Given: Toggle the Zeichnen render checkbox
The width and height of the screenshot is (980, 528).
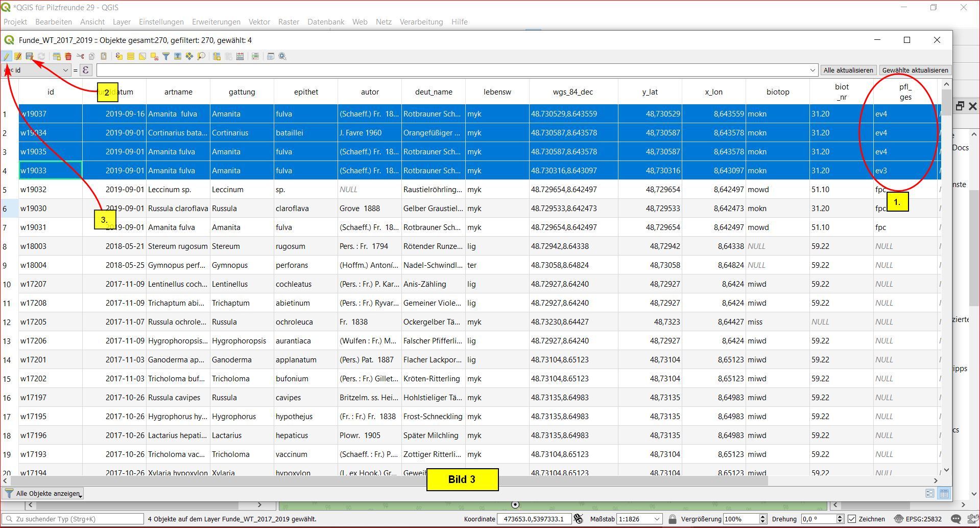Looking at the screenshot, I should point(852,519).
